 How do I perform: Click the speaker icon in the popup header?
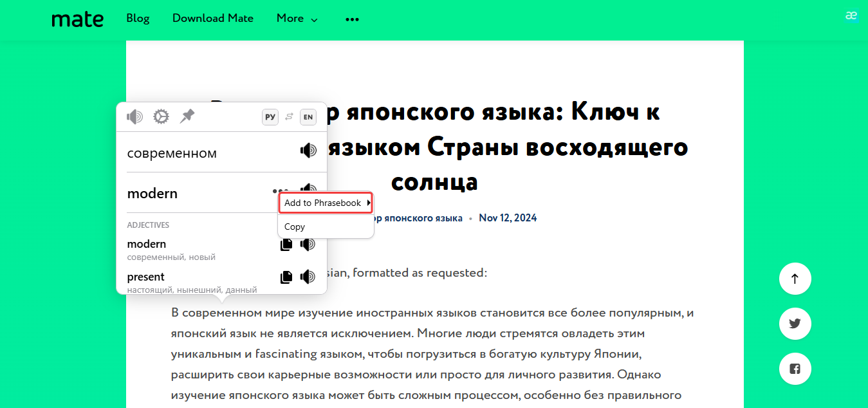point(134,116)
